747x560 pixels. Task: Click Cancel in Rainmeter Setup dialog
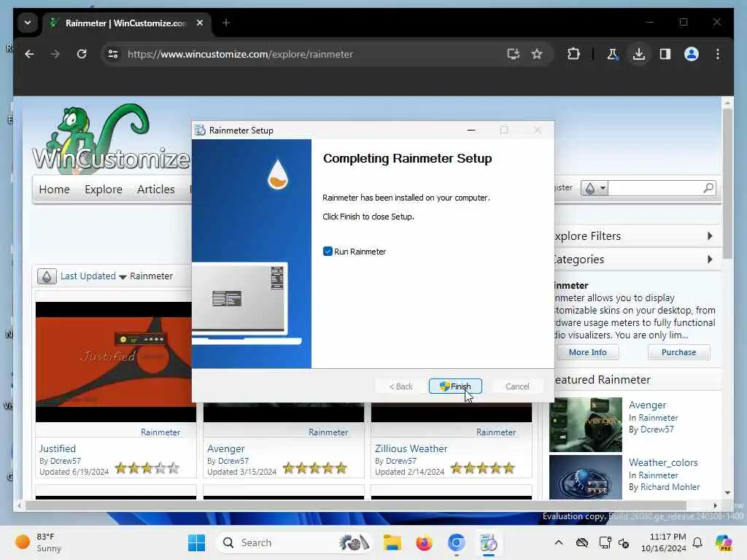(517, 386)
